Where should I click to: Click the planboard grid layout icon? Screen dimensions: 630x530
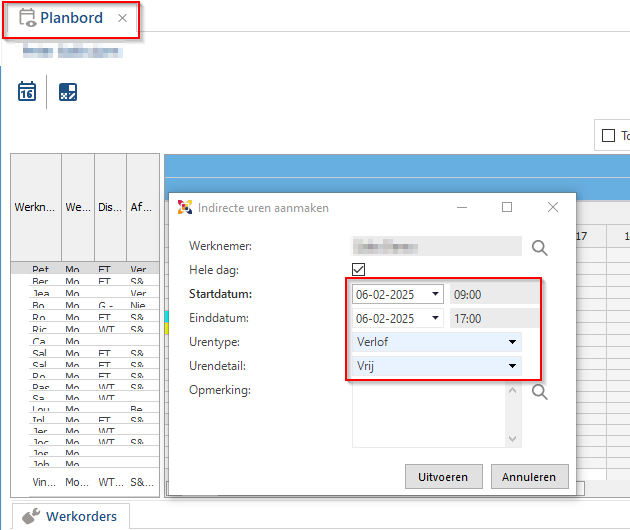tap(68, 92)
